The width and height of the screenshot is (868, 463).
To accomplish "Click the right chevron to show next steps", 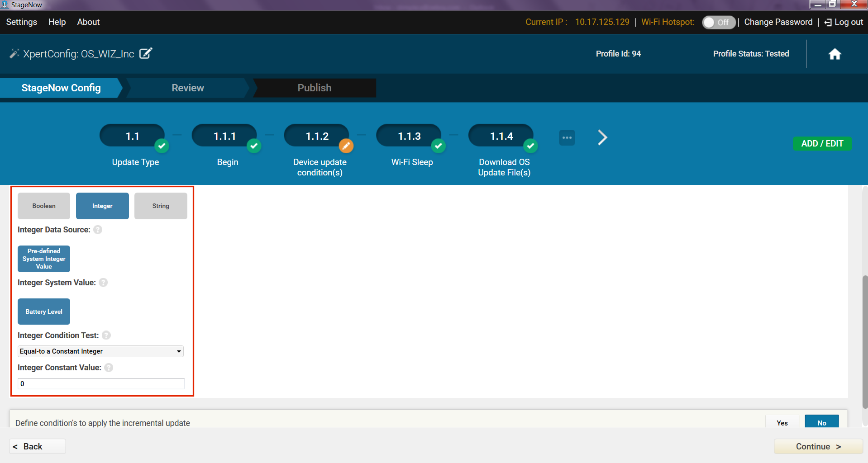I will click(x=602, y=137).
